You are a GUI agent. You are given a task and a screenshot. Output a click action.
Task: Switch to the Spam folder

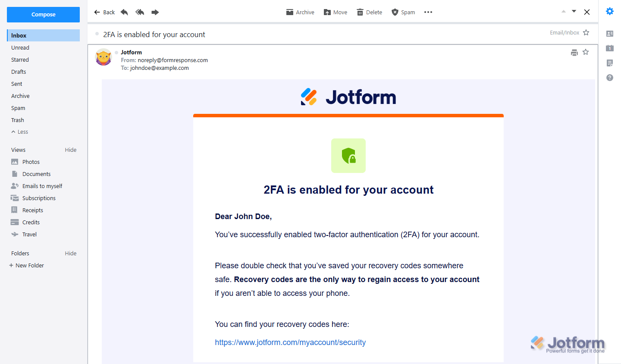click(18, 108)
